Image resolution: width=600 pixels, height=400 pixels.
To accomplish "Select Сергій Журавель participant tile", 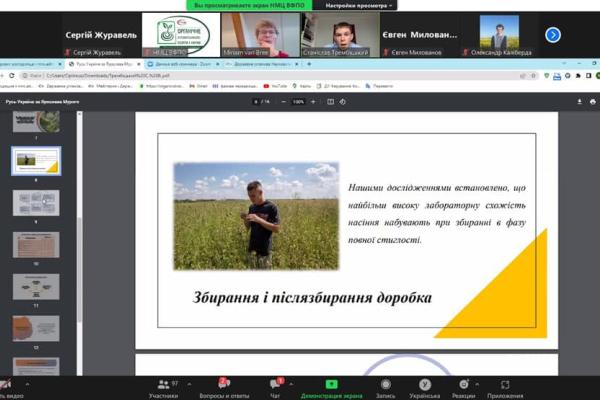I will (x=101, y=35).
